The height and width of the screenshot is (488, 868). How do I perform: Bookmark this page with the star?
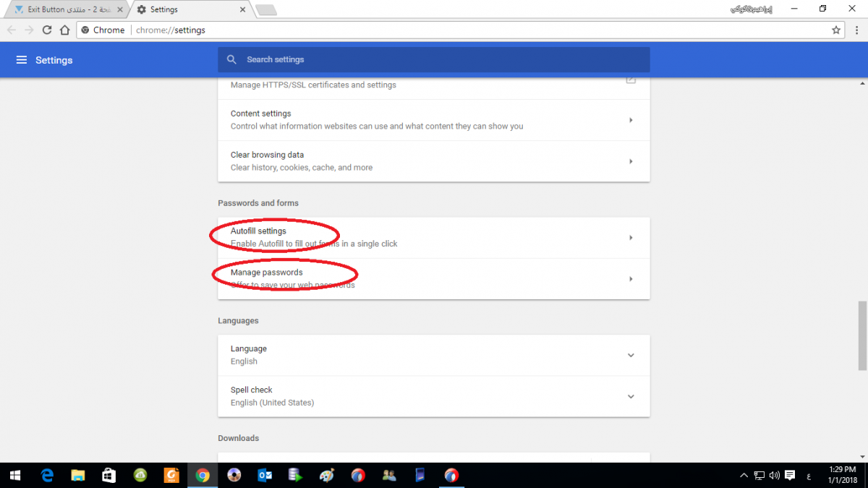click(836, 30)
